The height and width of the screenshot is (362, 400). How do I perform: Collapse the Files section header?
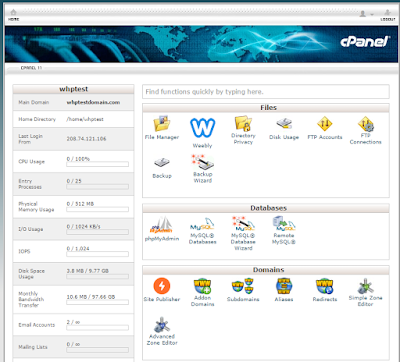(x=266, y=108)
